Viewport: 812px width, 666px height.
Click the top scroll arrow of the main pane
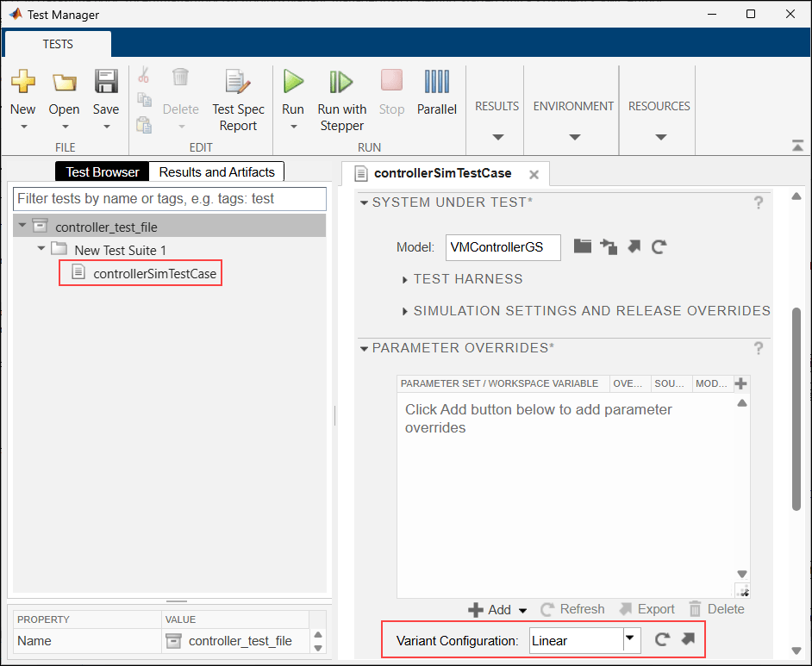click(796, 196)
